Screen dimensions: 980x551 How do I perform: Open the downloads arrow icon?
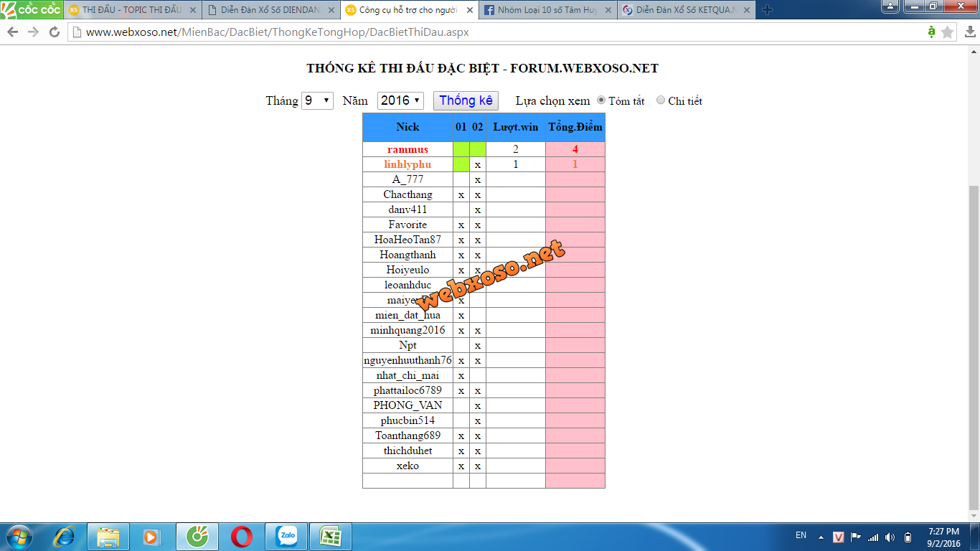pyautogui.click(x=969, y=32)
